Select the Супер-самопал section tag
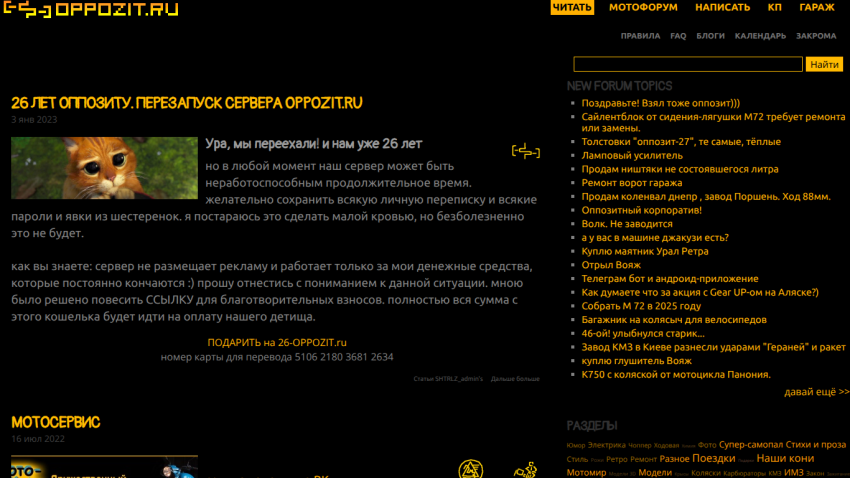This screenshot has height=478, width=850. [x=751, y=444]
